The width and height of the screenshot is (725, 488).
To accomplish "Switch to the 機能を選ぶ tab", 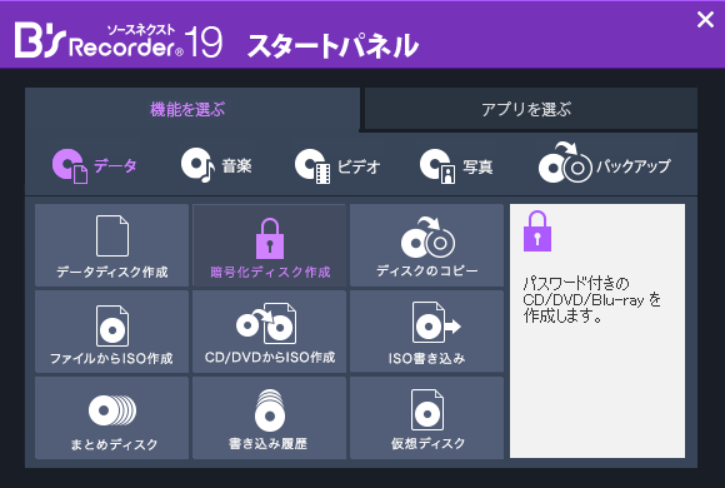I will click(x=192, y=109).
